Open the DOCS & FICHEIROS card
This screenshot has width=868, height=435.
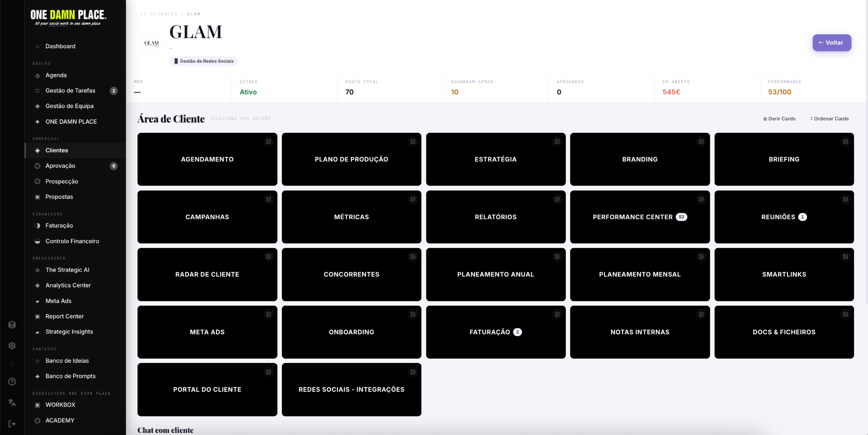point(784,332)
